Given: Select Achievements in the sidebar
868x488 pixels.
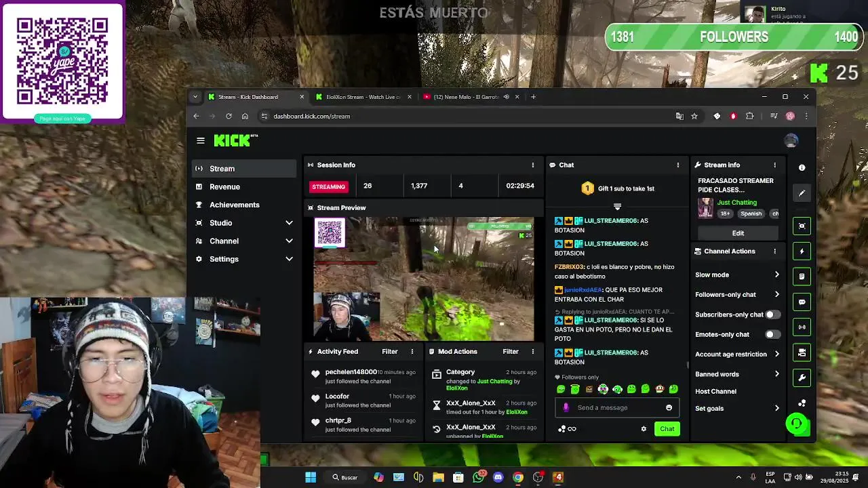Looking at the screenshot, I should 243,205.
